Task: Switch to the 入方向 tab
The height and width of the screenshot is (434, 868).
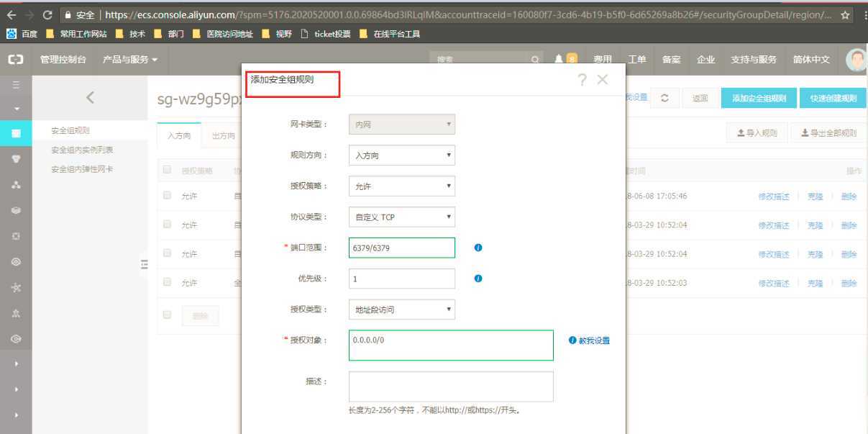Action: tap(179, 135)
